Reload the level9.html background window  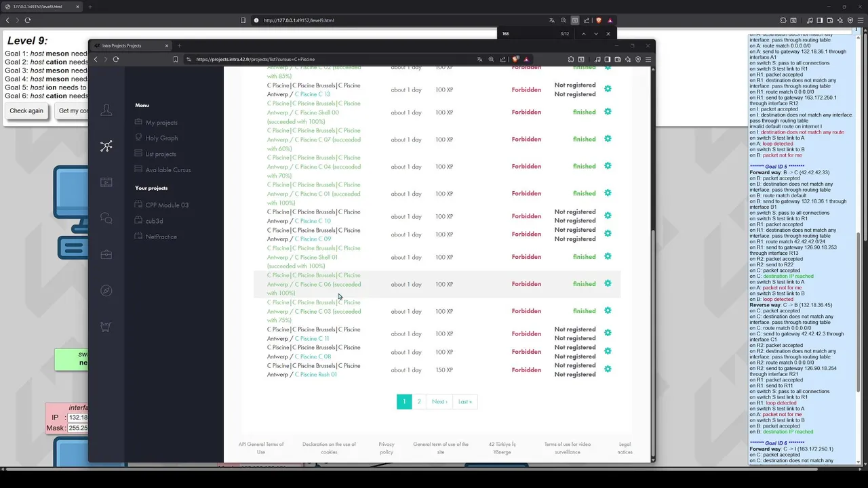[x=28, y=20]
